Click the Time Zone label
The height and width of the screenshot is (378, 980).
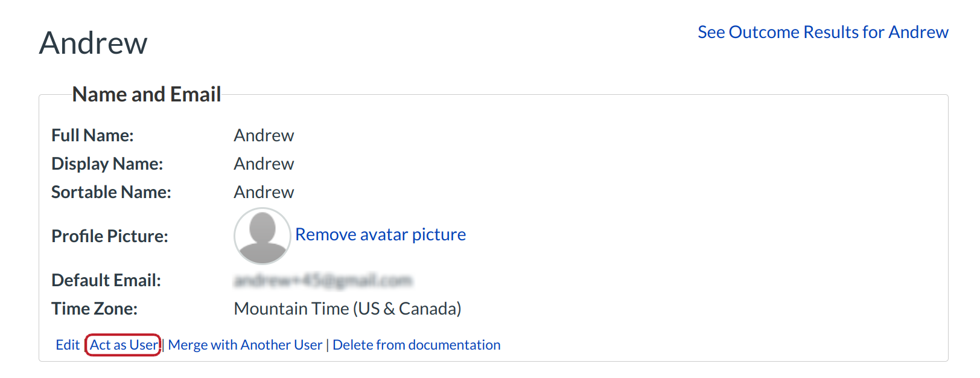click(94, 309)
